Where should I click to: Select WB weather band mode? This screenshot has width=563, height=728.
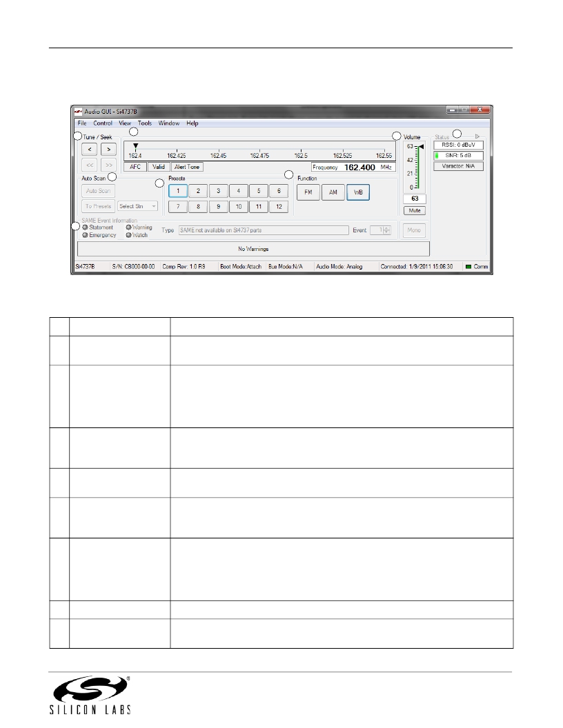tap(358, 192)
